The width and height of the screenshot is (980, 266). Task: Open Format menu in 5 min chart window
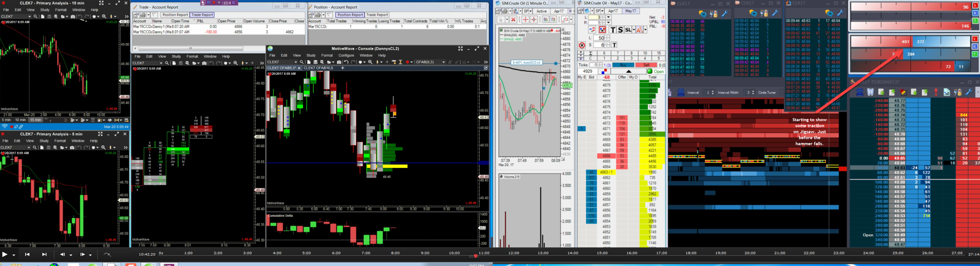(x=60, y=141)
